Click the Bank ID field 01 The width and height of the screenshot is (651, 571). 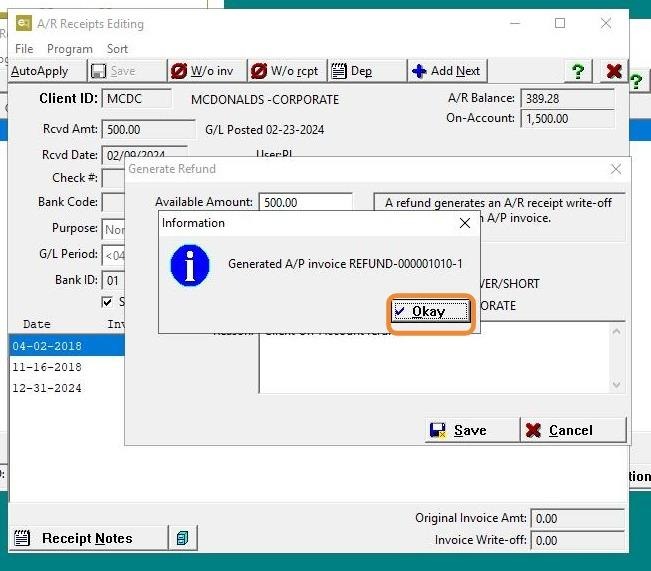[x=113, y=280]
